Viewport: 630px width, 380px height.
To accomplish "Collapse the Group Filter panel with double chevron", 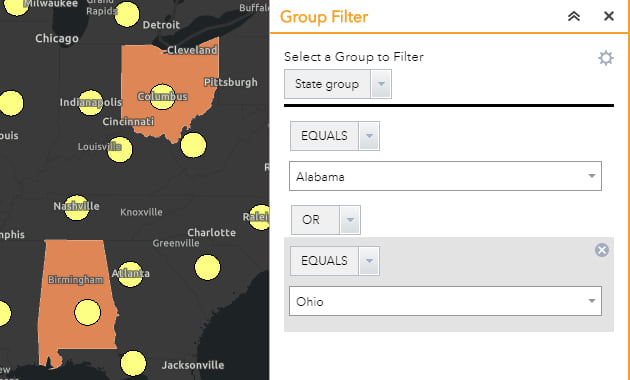I will coord(574,16).
